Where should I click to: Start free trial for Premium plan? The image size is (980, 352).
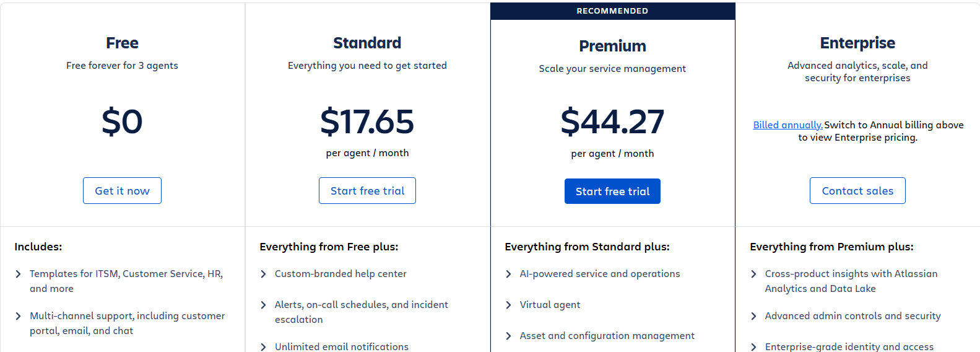pos(612,191)
